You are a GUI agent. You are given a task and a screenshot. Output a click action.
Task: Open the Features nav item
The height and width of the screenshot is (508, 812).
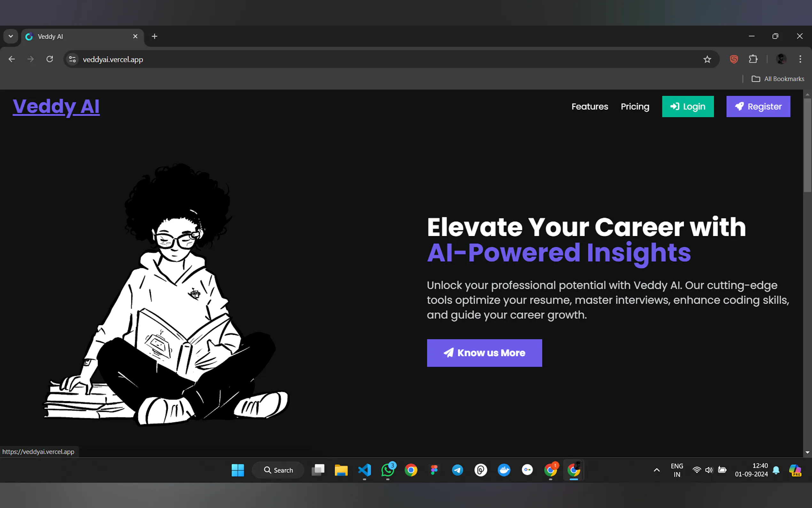[589, 107]
